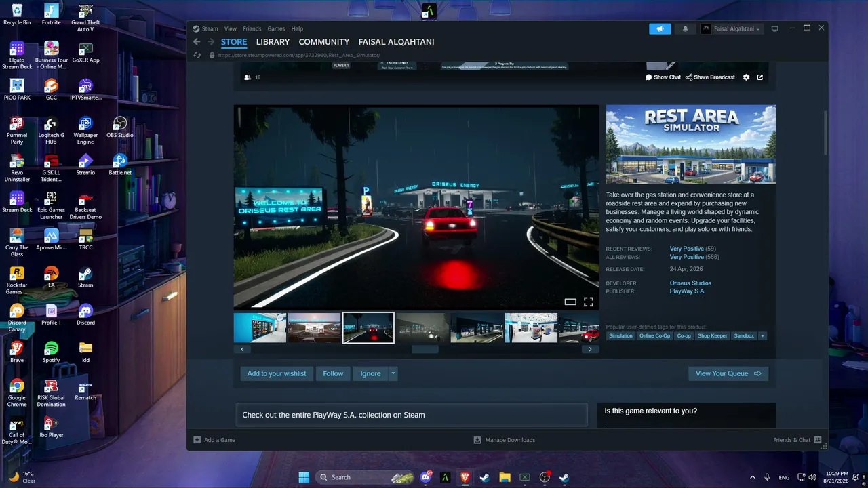Expand more tags with the plus button
This screenshot has width=868, height=488.
coord(762,335)
